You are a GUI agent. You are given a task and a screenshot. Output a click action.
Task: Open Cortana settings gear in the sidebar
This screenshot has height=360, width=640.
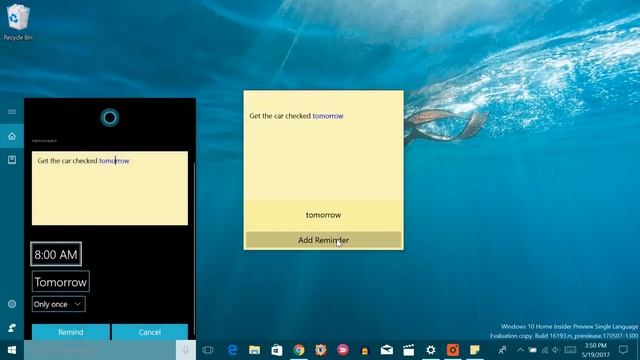click(12, 304)
